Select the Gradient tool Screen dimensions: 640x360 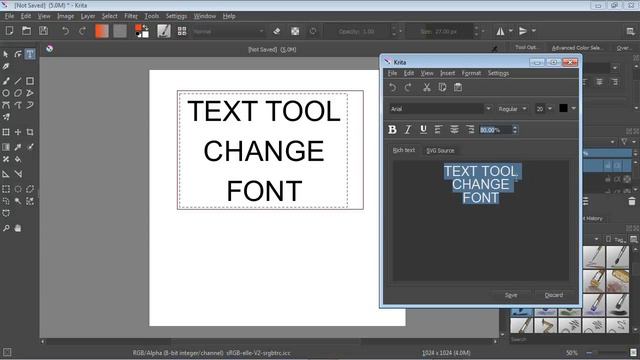[6, 147]
